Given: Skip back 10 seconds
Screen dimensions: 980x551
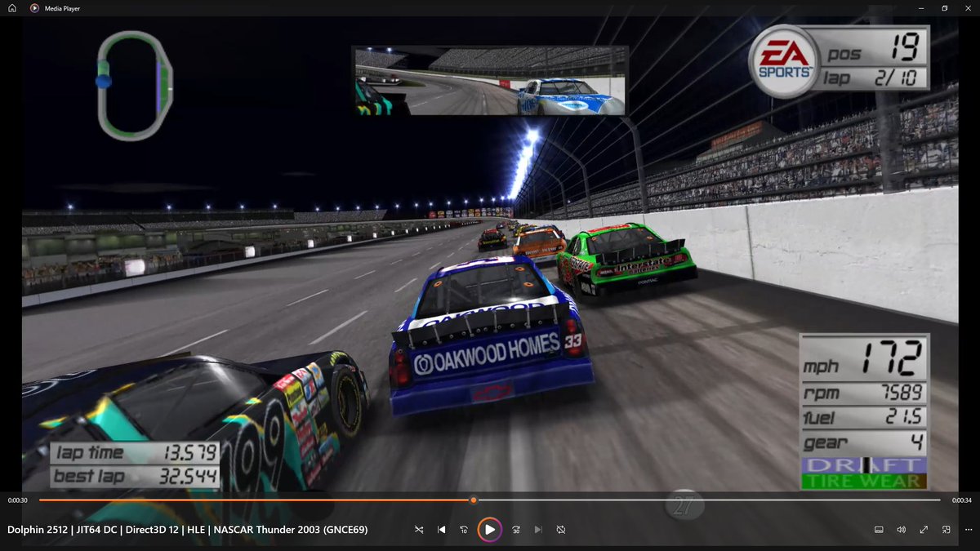Looking at the screenshot, I should click(464, 530).
